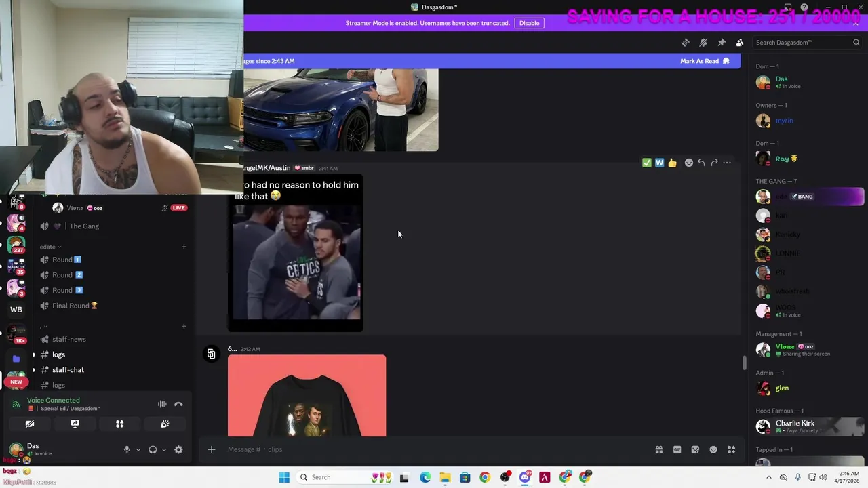Open the attachment plus button in message bar
Image resolution: width=868 pixels, height=488 pixels.
pyautogui.click(x=212, y=449)
